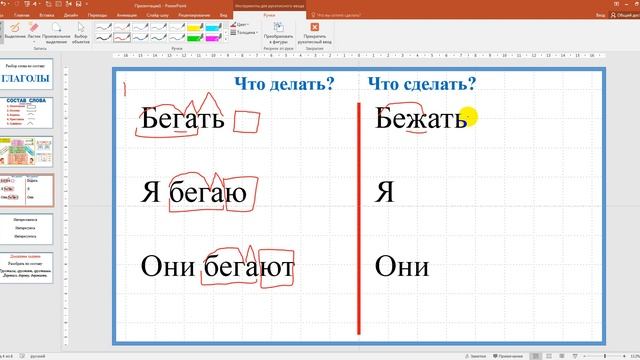Click the phrase 'Они бегают'
This screenshot has height=360, width=640.
coord(217,267)
